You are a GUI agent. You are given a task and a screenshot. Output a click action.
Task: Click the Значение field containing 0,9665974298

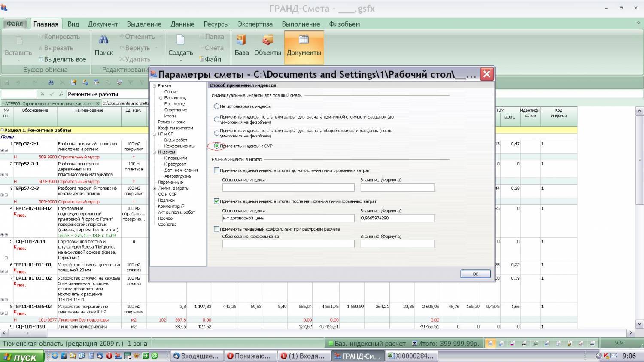tap(397, 218)
